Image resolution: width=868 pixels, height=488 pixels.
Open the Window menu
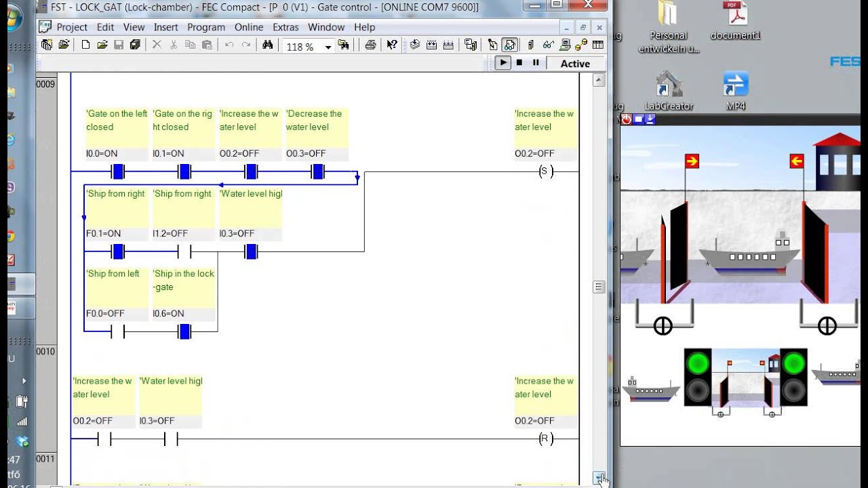326,27
